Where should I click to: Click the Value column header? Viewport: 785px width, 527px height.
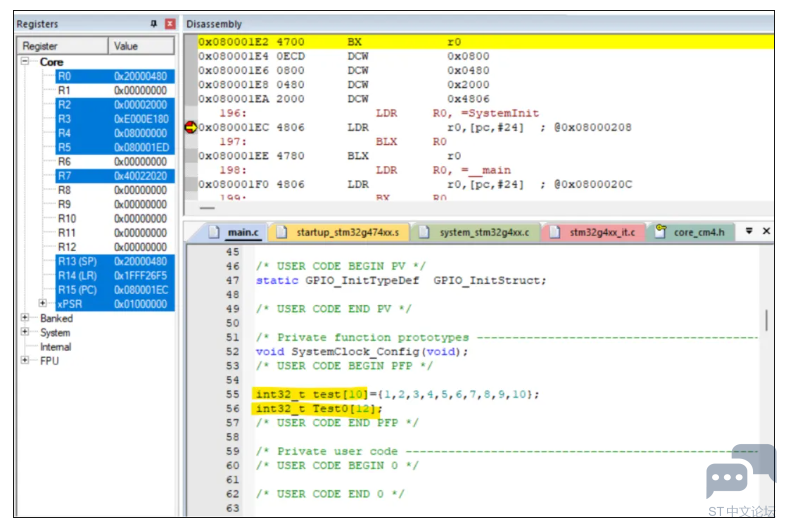pyautogui.click(x=141, y=46)
